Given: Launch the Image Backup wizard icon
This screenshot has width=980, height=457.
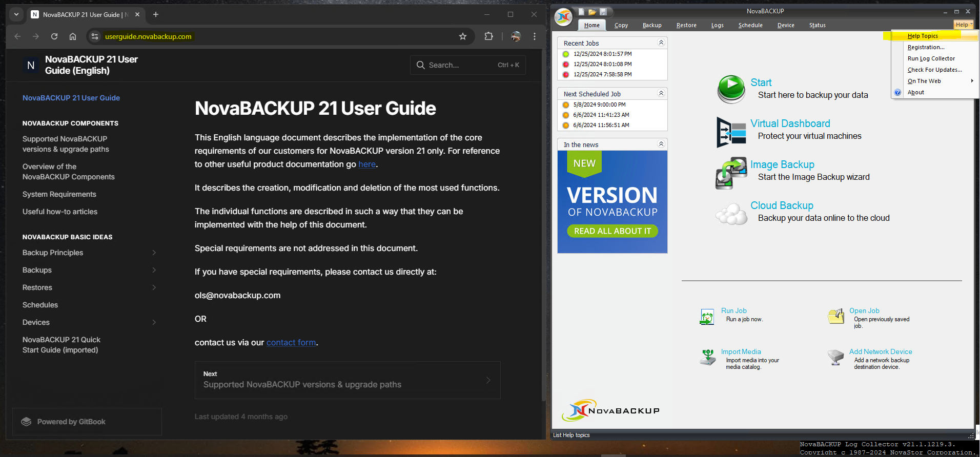Looking at the screenshot, I should pos(731,173).
